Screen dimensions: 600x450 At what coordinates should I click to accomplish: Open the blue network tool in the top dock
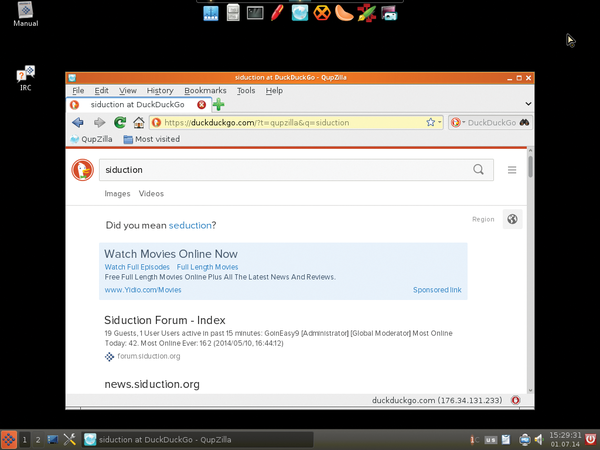[x=210, y=13]
